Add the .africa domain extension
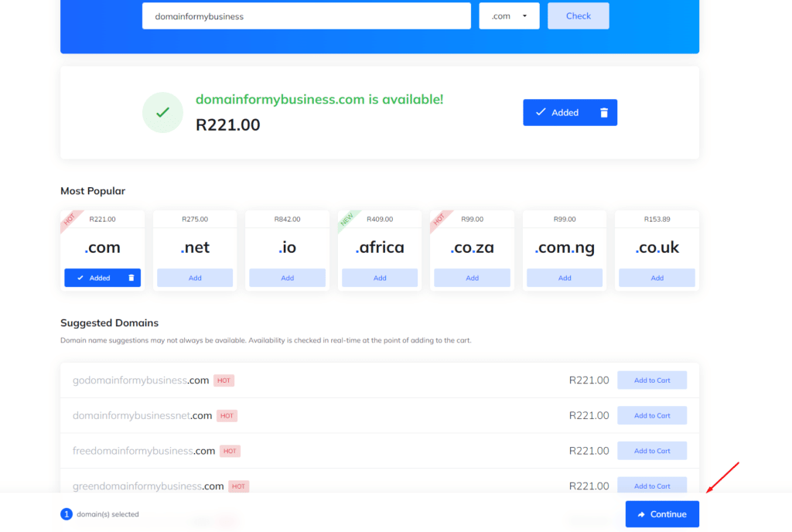This screenshot has height=532, width=792. [x=379, y=277]
